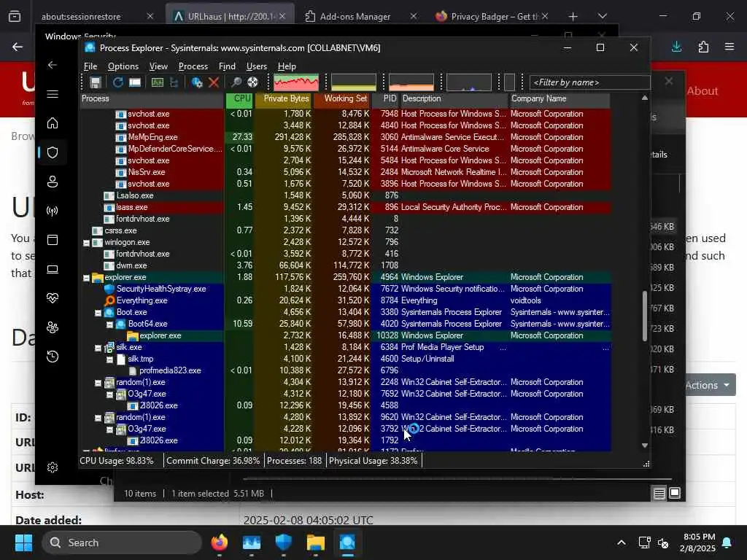Image resolution: width=747 pixels, height=560 pixels.
Task: Select the NisSrv.exe process row
Action: [x=345, y=172]
